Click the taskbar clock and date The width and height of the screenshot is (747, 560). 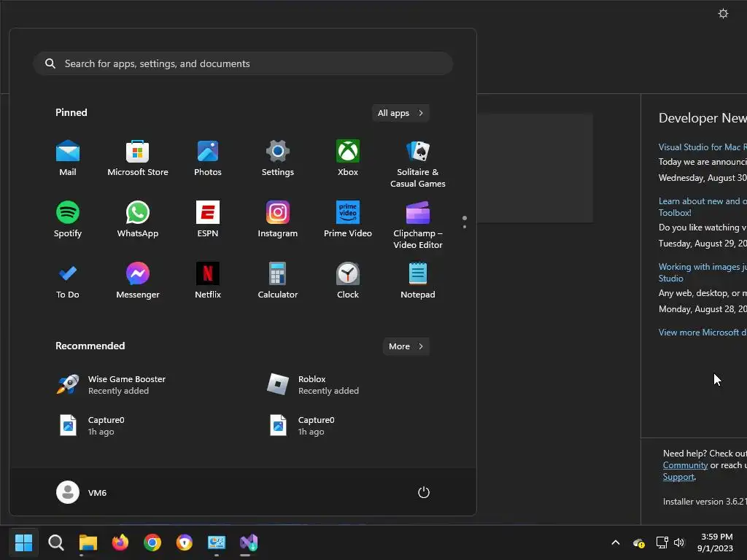[716, 542]
